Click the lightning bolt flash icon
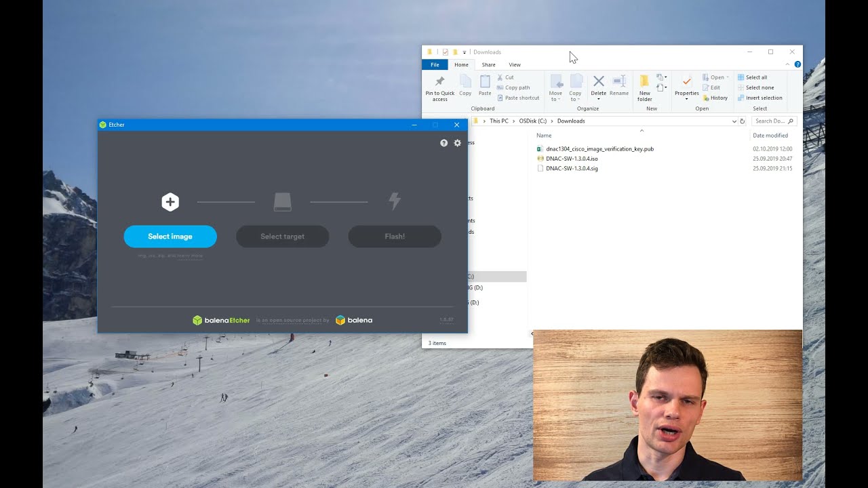Screen dimensions: 868x488 coord(395,201)
